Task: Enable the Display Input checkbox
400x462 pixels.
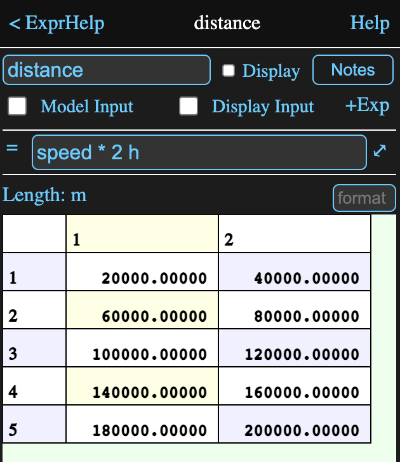Action: (x=188, y=106)
